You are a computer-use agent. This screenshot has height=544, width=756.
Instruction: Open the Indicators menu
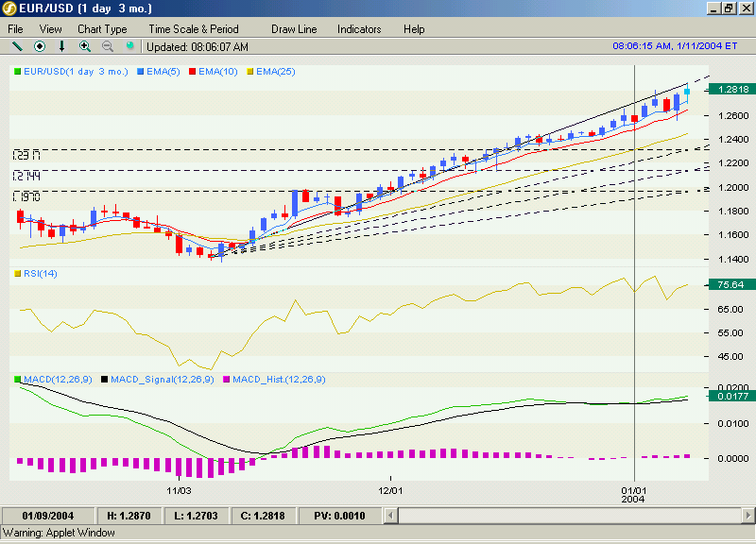359,29
